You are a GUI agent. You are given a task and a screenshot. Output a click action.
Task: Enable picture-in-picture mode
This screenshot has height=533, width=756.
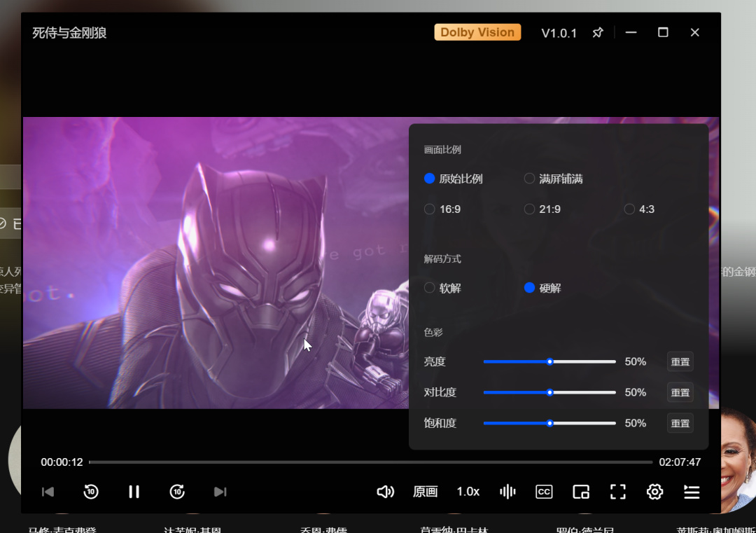[x=581, y=492]
